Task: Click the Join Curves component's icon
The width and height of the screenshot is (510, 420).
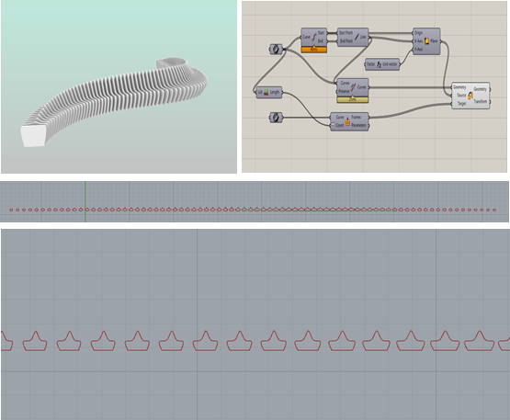Action: [x=353, y=87]
